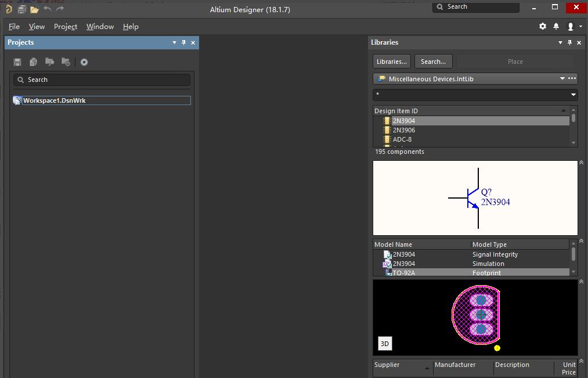
Task: Close the Libraries panel
Action: [x=579, y=43]
